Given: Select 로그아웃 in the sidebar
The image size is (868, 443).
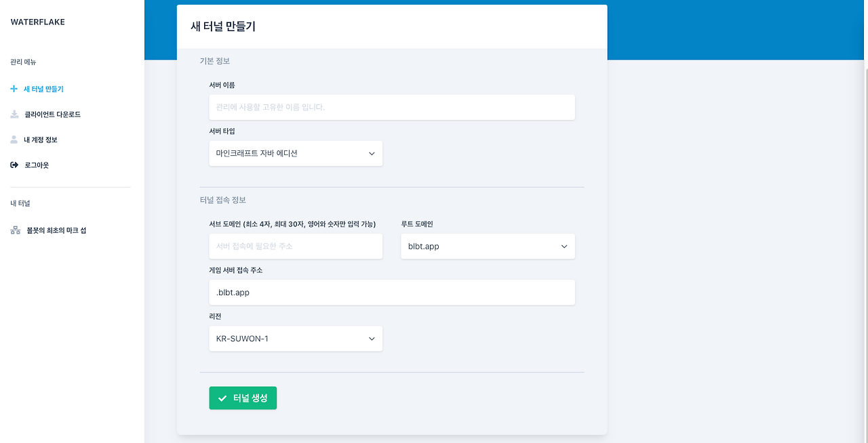Looking at the screenshot, I should (37, 165).
